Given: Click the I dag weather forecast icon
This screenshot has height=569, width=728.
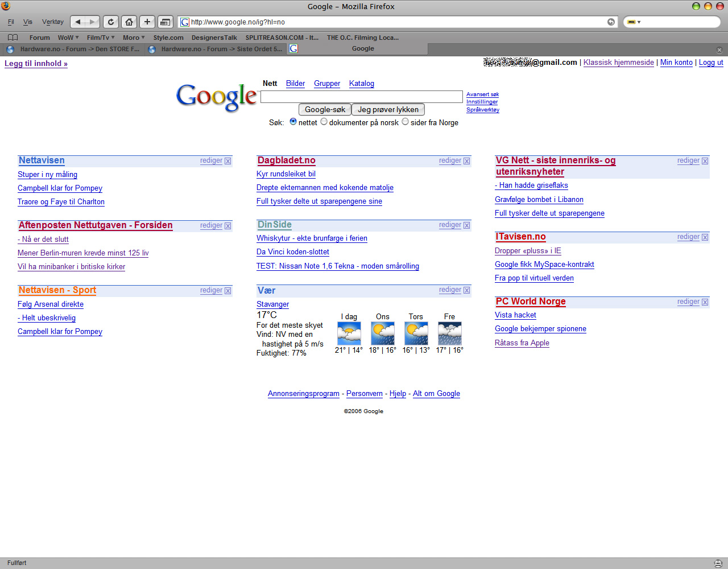Looking at the screenshot, I should pos(349,333).
